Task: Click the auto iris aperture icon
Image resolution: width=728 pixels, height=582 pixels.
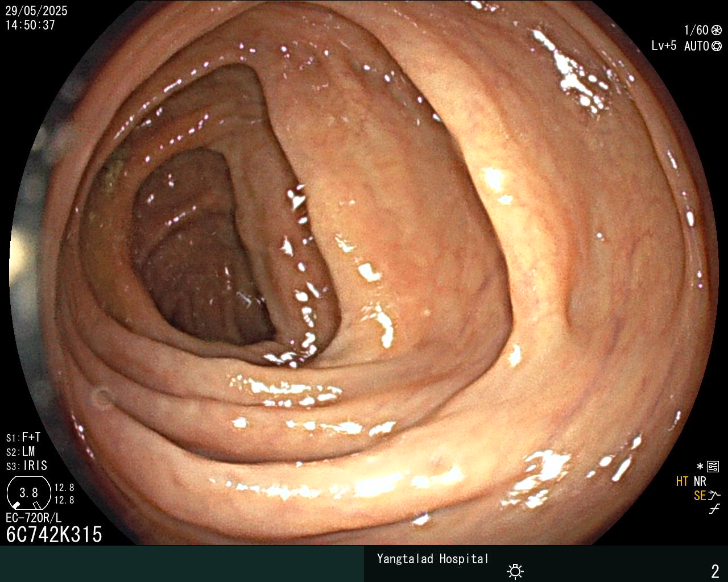Action: [717, 46]
